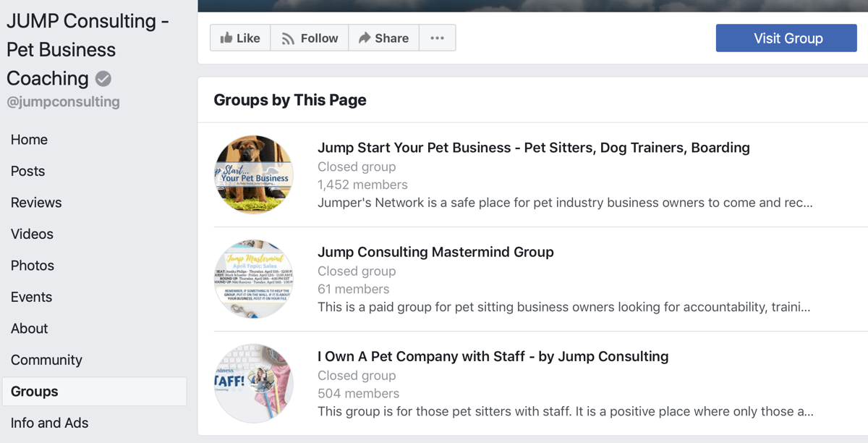Open Reviews section in sidebar
The width and height of the screenshot is (868, 443).
tap(36, 203)
